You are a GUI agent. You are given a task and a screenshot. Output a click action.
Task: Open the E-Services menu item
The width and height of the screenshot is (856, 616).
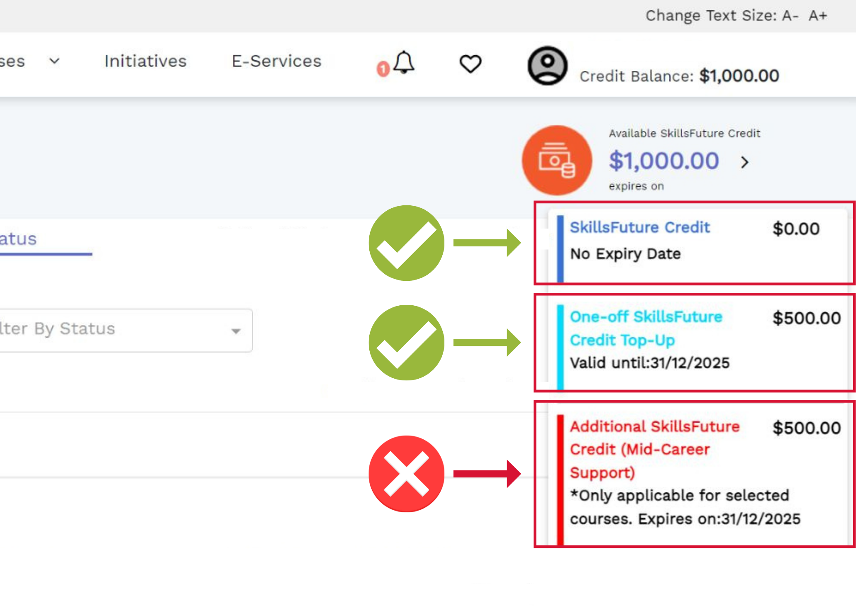pos(276,61)
